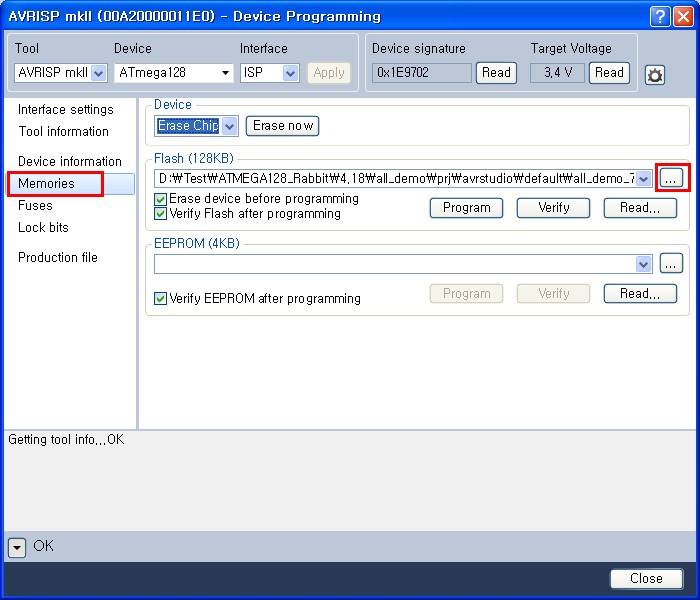The height and width of the screenshot is (600, 700).
Task: Open the Tool dropdown AVRISP mkII
Action: click(99, 73)
